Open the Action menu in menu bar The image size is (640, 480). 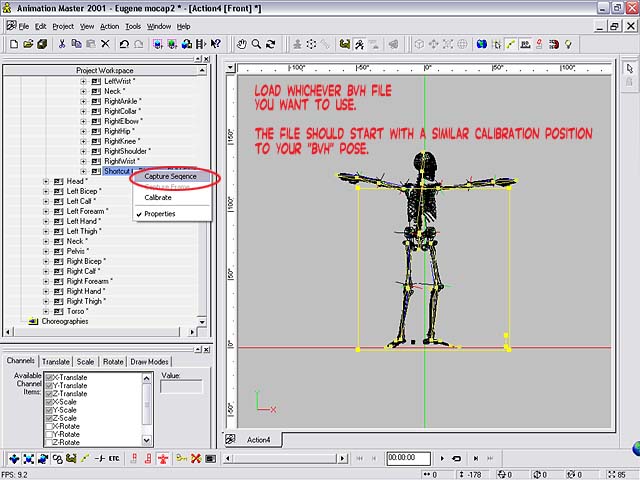(x=109, y=26)
